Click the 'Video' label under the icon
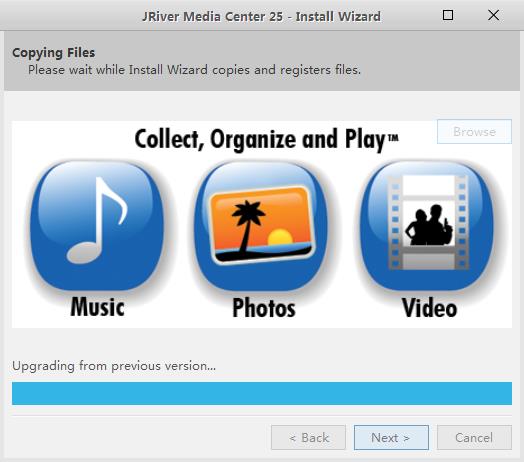 pos(429,308)
